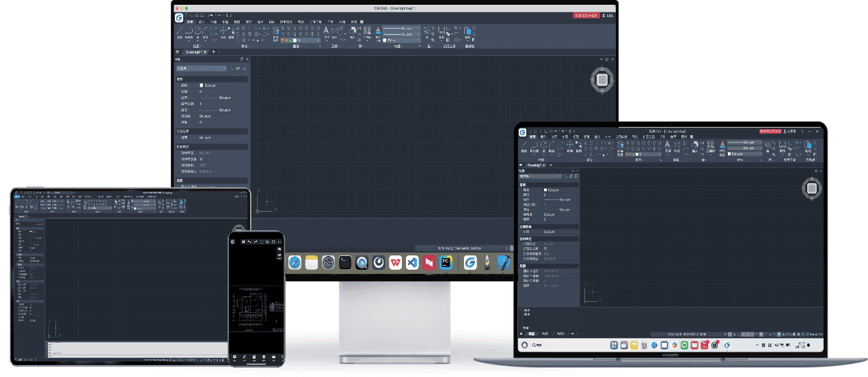Switch to the Drawing1 tab on the iMac
Viewport: 868px width, 377px height.
pyautogui.click(x=193, y=52)
